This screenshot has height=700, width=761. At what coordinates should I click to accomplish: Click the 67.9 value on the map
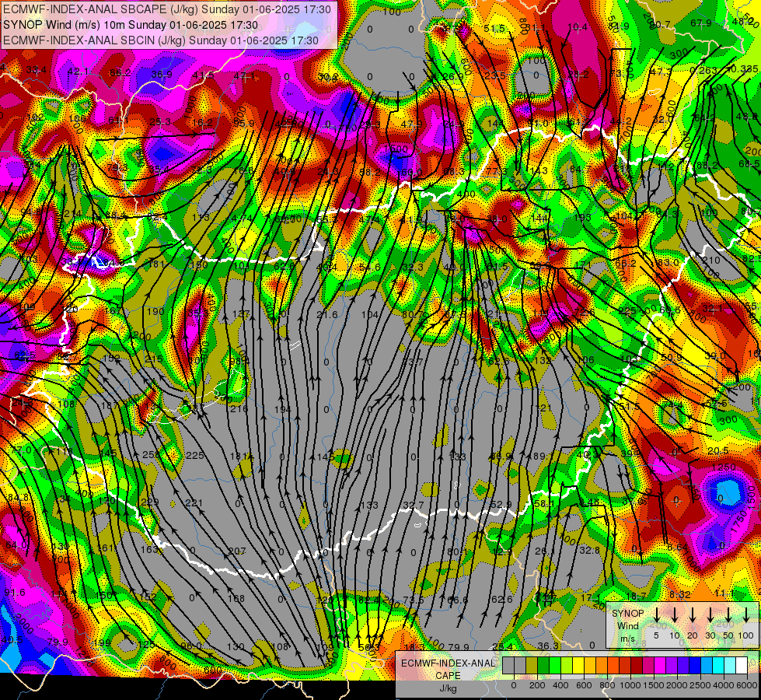701,23
